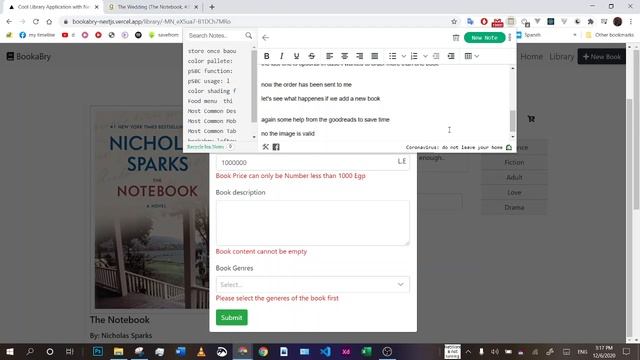Image resolution: width=640 pixels, height=360 pixels.
Task: Open Library in BookaBry navbar
Action: pyautogui.click(x=561, y=56)
